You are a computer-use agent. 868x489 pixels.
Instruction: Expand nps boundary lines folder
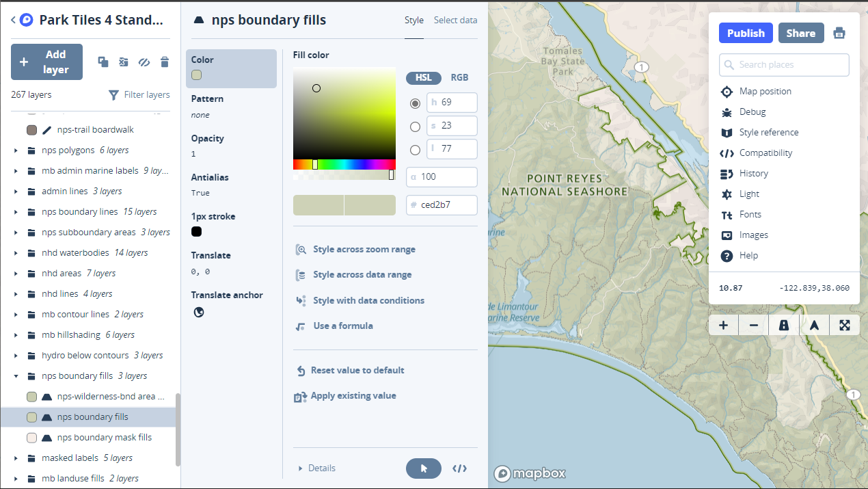[x=16, y=212]
